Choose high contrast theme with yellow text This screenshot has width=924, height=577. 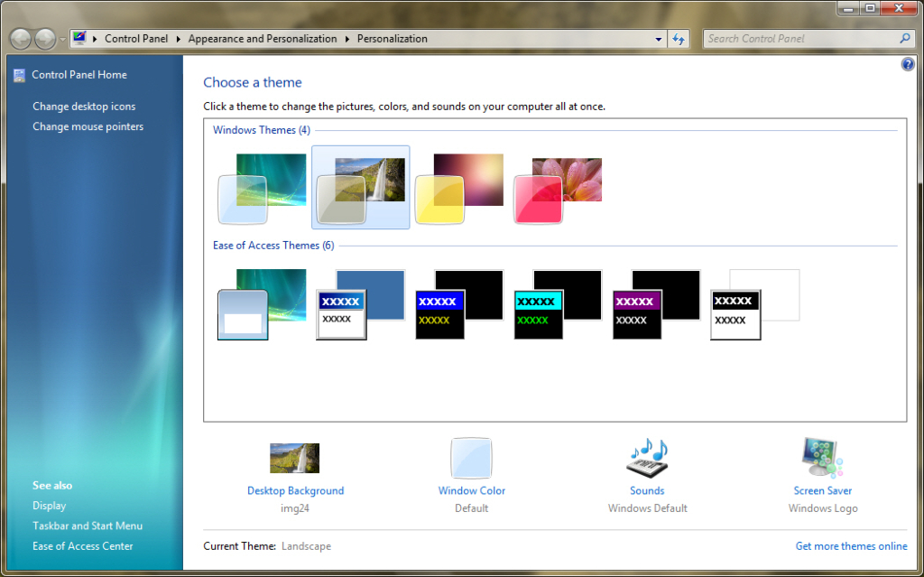(x=459, y=304)
